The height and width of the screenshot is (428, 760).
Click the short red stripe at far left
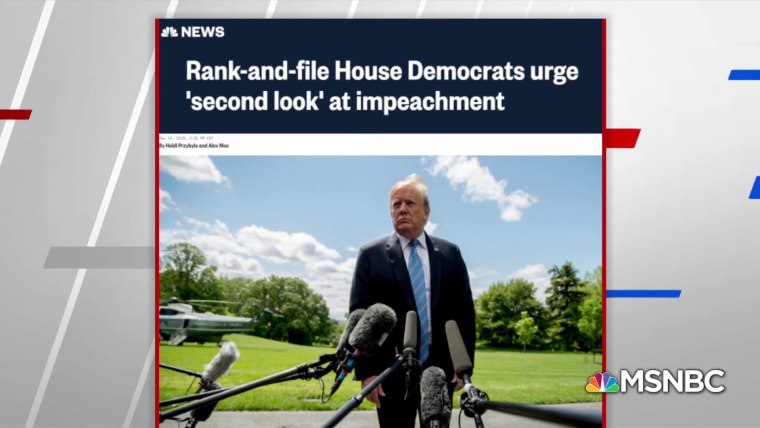[16, 114]
